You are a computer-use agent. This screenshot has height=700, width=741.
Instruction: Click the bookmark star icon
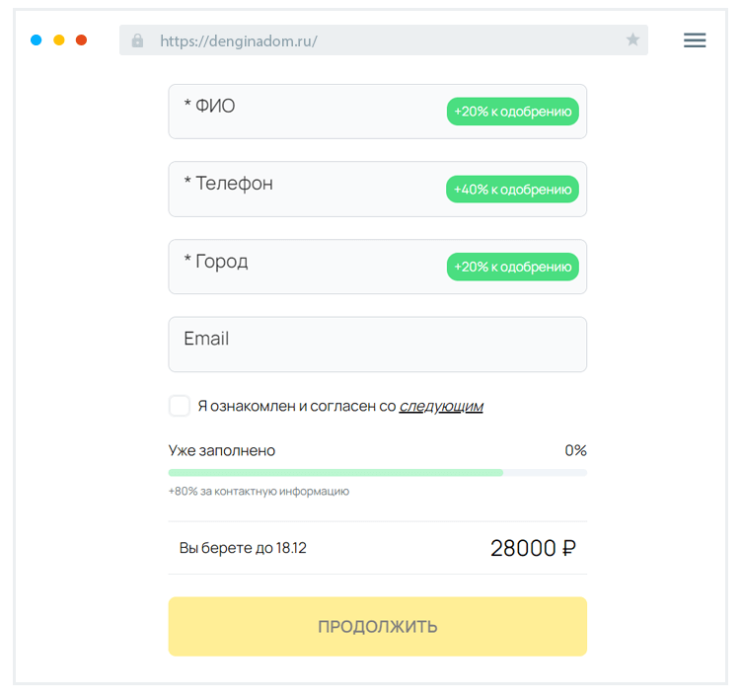tap(632, 40)
